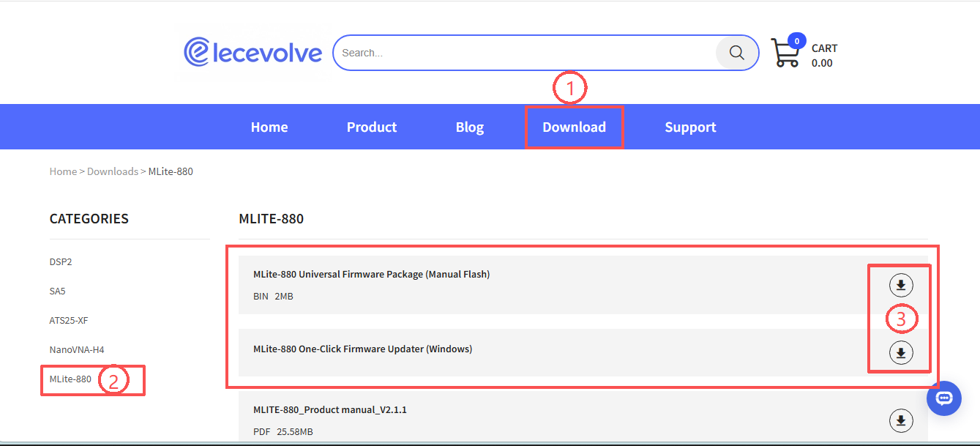Select the Download navigation tab

pyautogui.click(x=575, y=127)
